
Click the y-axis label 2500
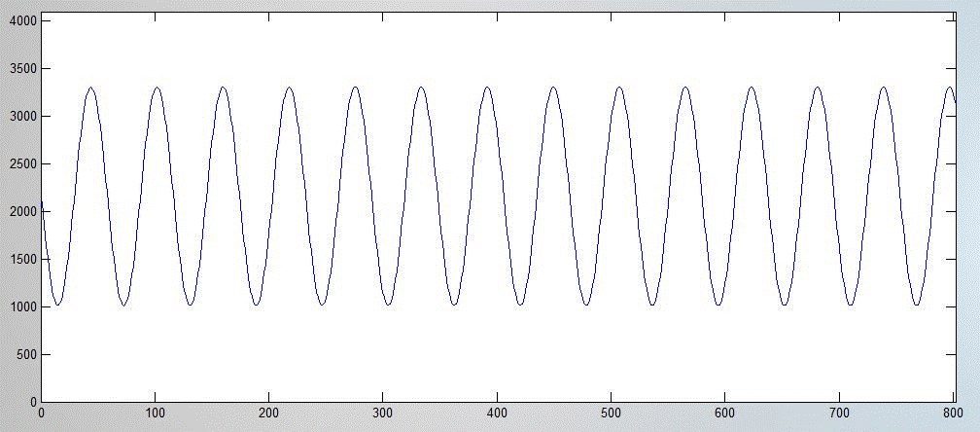click(x=23, y=164)
